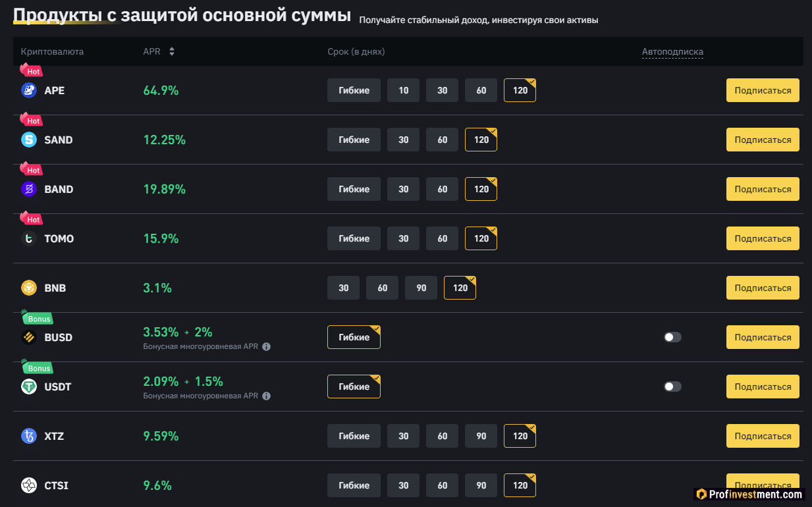The height and width of the screenshot is (507, 812).
Task: Select Гибкие term for TOMO
Action: [x=354, y=238]
